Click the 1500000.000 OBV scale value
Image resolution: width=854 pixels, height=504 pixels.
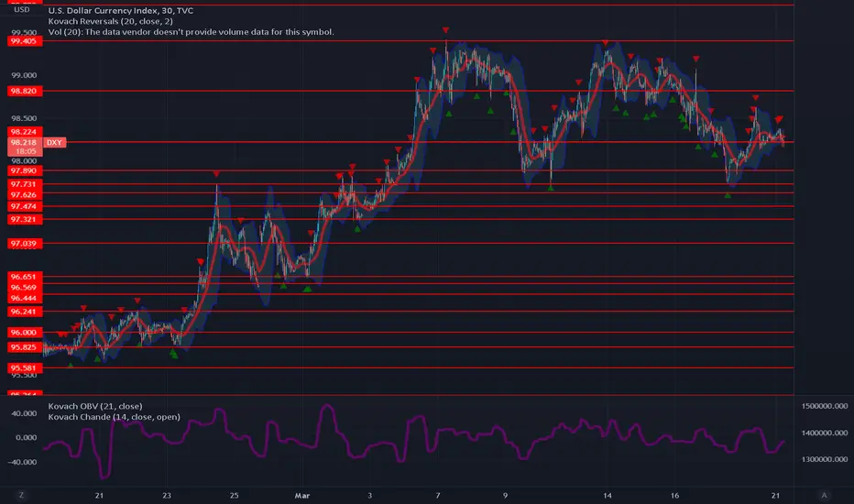click(825, 406)
